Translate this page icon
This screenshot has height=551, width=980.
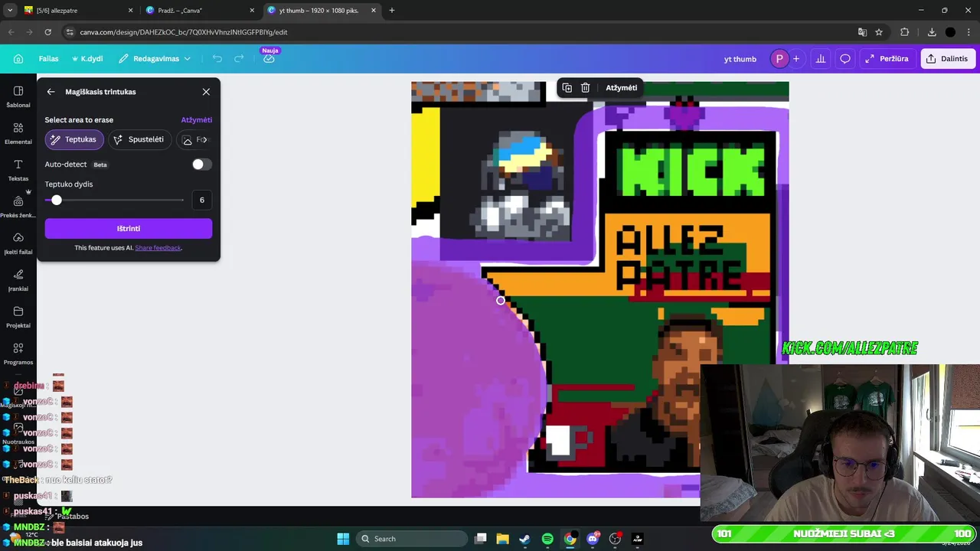(x=862, y=32)
